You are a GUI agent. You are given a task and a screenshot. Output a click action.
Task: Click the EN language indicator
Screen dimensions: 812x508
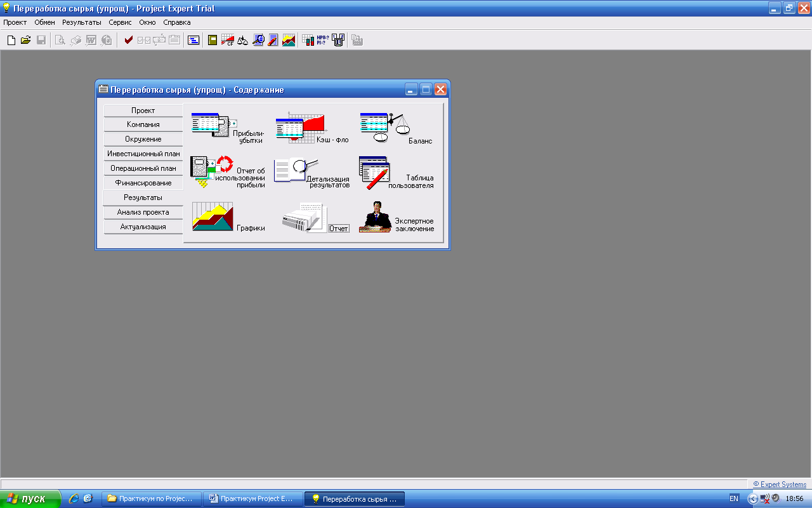tap(734, 498)
